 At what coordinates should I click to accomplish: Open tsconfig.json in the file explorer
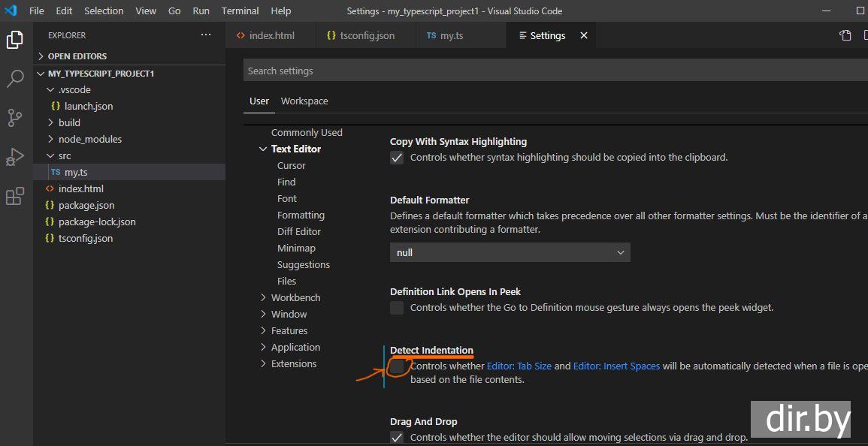85,238
